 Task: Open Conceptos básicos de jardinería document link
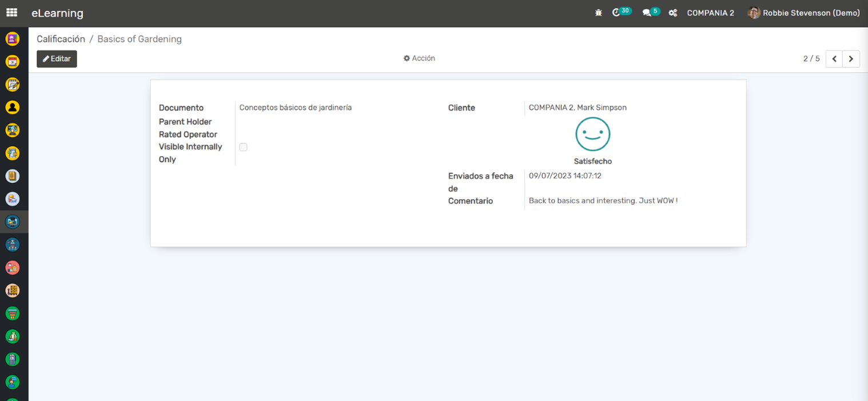pyautogui.click(x=295, y=108)
